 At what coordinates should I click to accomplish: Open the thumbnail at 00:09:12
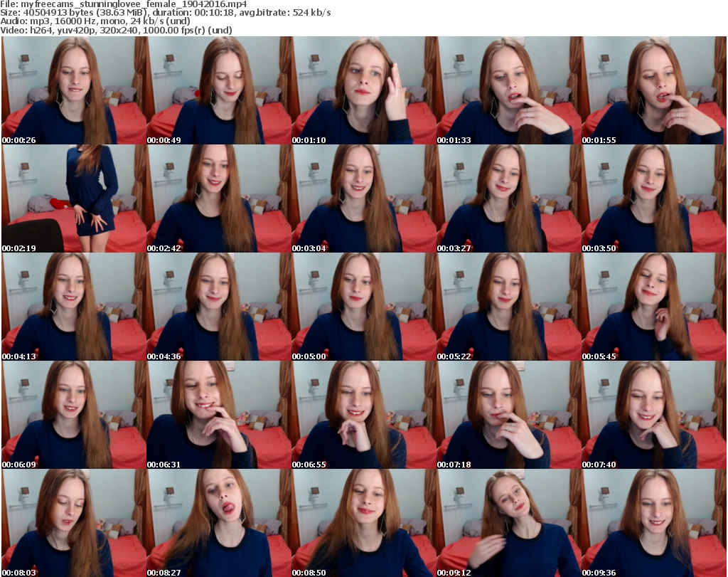tap(509, 523)
